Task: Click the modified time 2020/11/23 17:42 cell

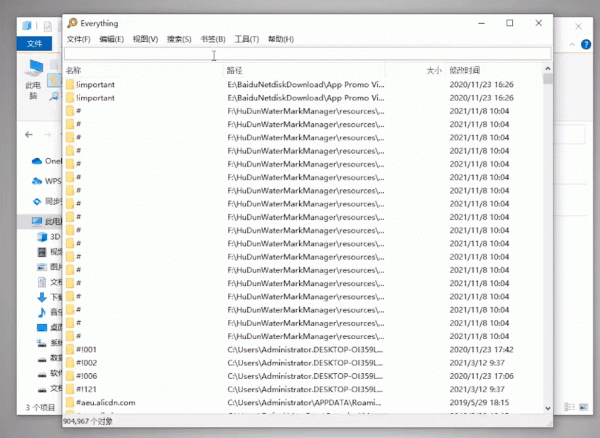Action: [x=481, y=350]
